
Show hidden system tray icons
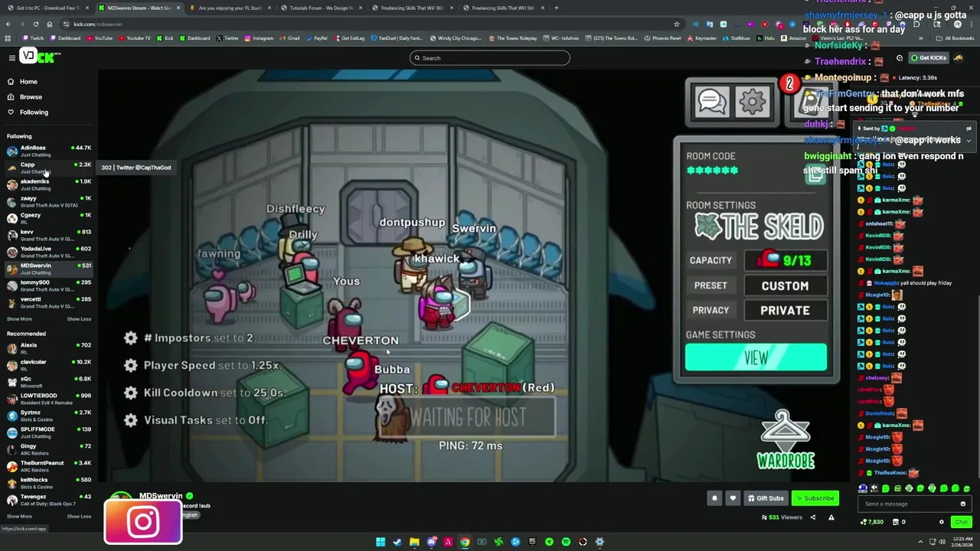tap(921, 542)
